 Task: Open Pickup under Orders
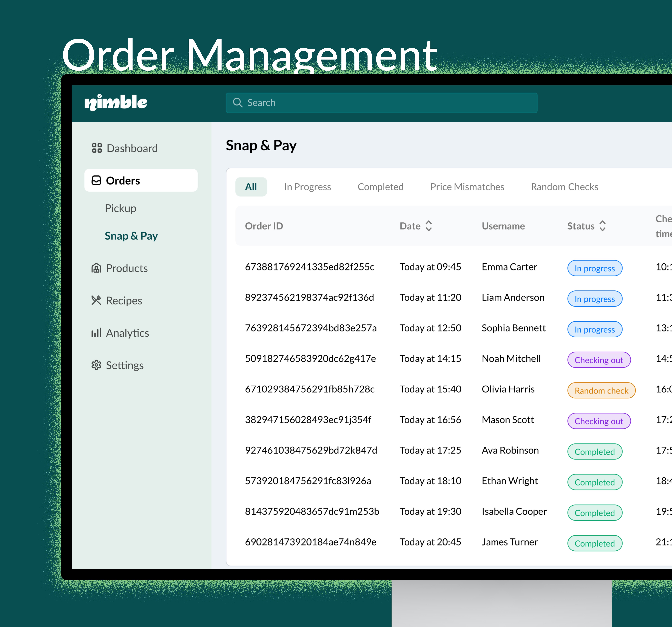point(120,208)
